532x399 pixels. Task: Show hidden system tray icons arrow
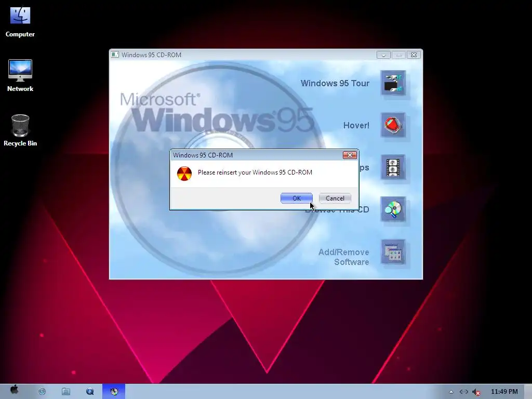coord(451,392)
